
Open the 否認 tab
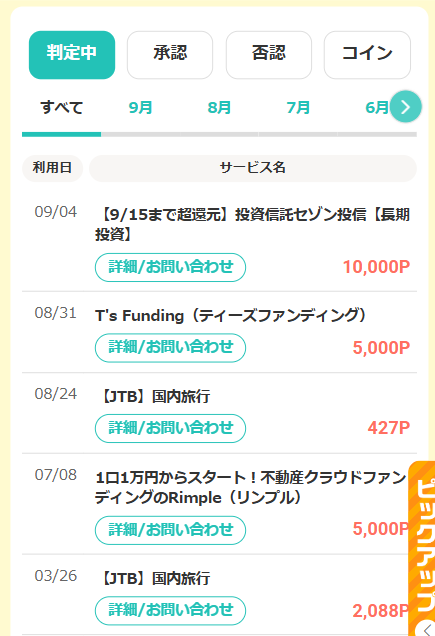269,55
